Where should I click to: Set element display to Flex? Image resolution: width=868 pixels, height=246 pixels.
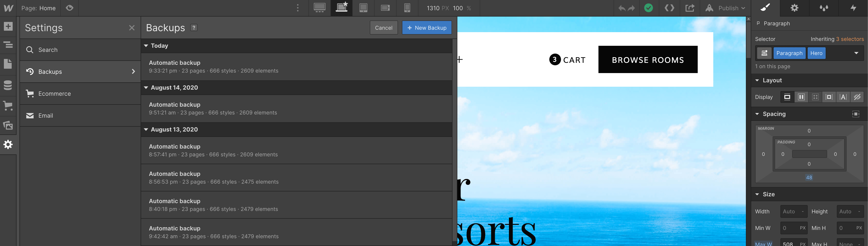[x=802, y=97]
